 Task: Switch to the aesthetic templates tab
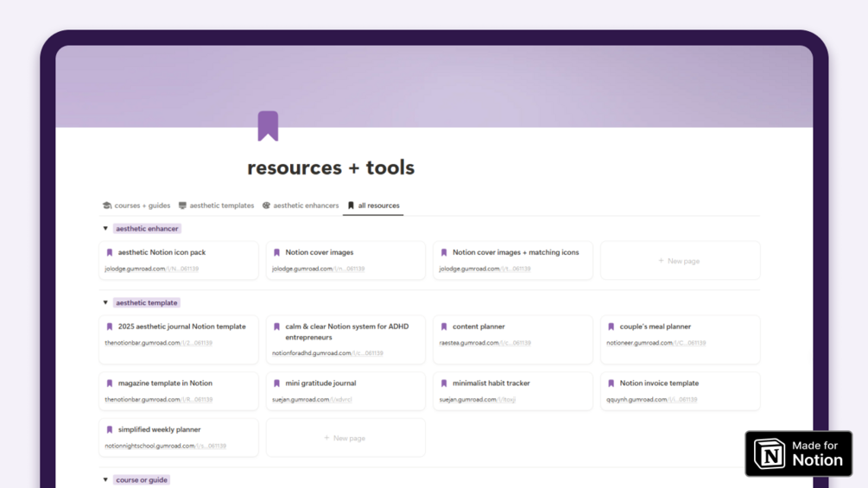(216, 206)
